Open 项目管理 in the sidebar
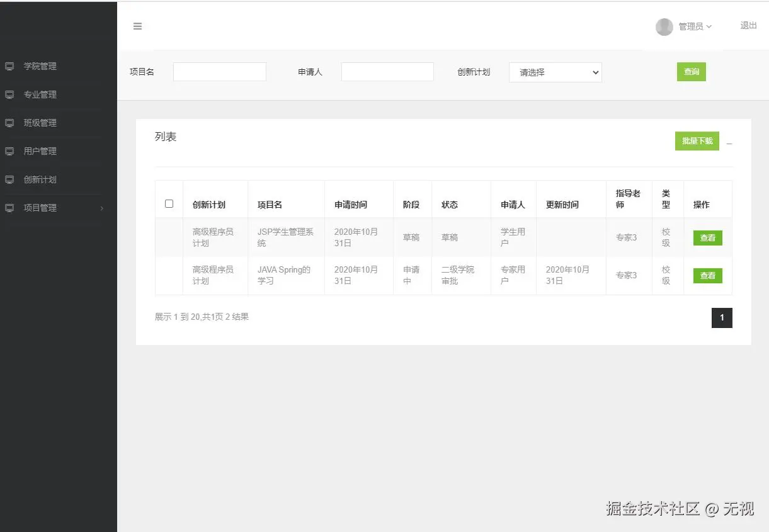 [x=40, y=208]
